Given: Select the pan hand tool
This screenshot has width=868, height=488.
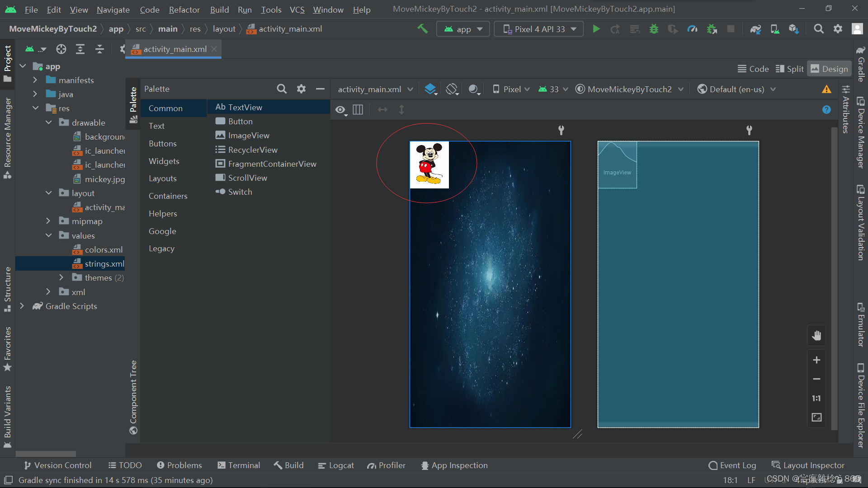Looking at the screenshot, I should [x=816, y=336].
